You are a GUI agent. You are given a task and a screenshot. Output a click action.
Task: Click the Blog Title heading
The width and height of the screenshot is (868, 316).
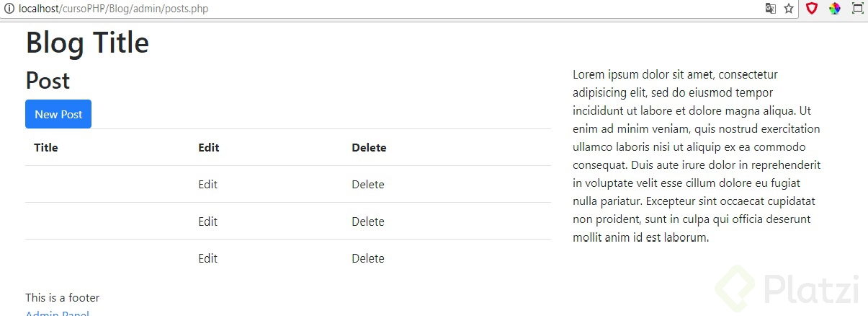[87, 43]
